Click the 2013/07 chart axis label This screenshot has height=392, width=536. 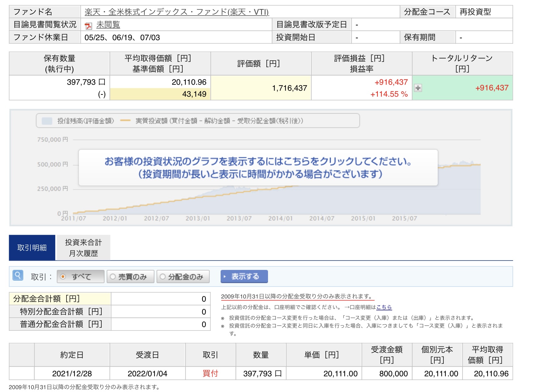pos(239,218)
